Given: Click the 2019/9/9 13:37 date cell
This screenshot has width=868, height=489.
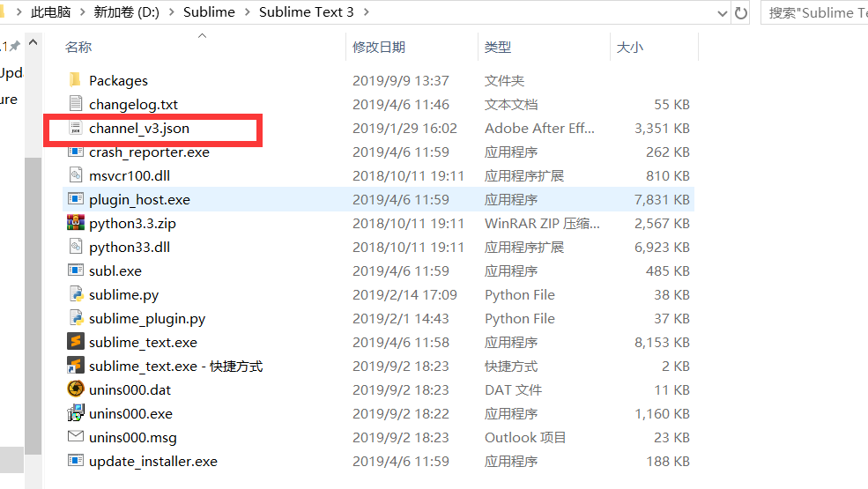Looking at the screenshot, I should point(401,81).
